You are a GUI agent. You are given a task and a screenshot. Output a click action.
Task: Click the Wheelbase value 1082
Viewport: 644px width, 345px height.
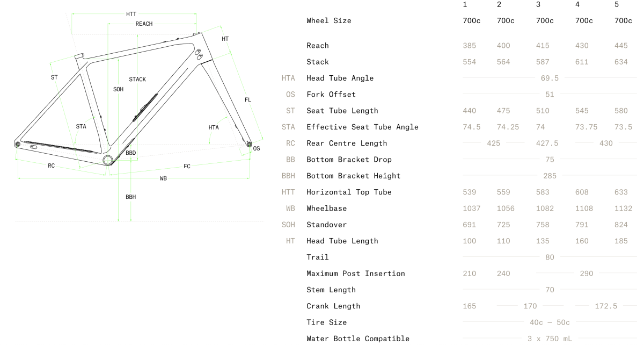[545, 209]
